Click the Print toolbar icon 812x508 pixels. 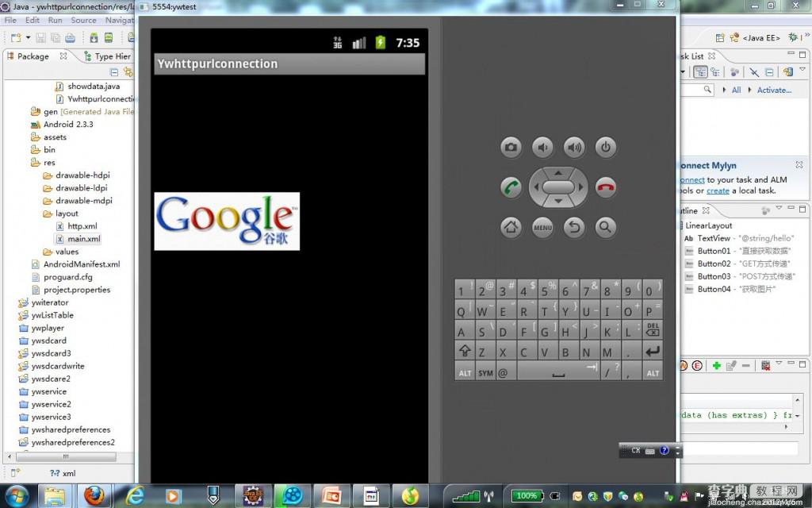coord(70,37)
